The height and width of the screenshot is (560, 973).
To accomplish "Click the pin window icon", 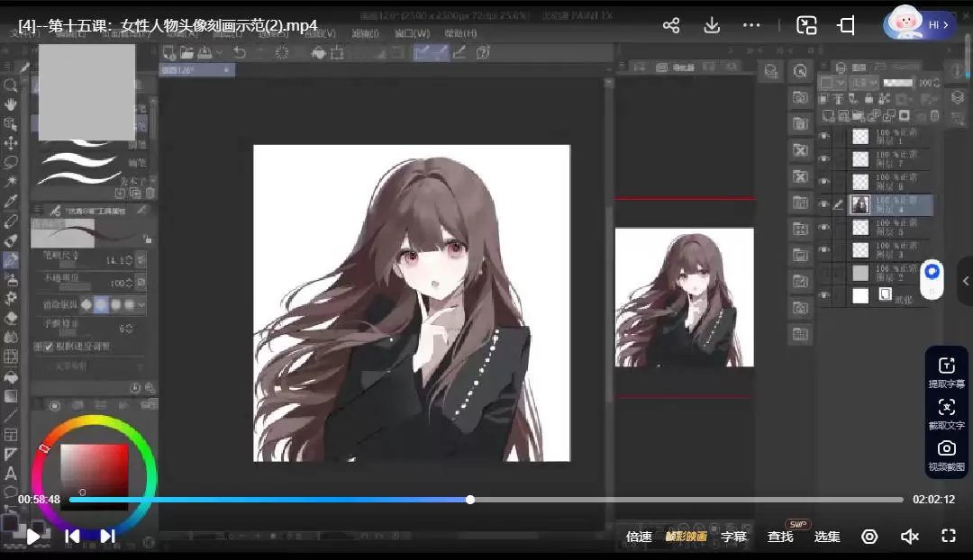I will tap(846, 25).
